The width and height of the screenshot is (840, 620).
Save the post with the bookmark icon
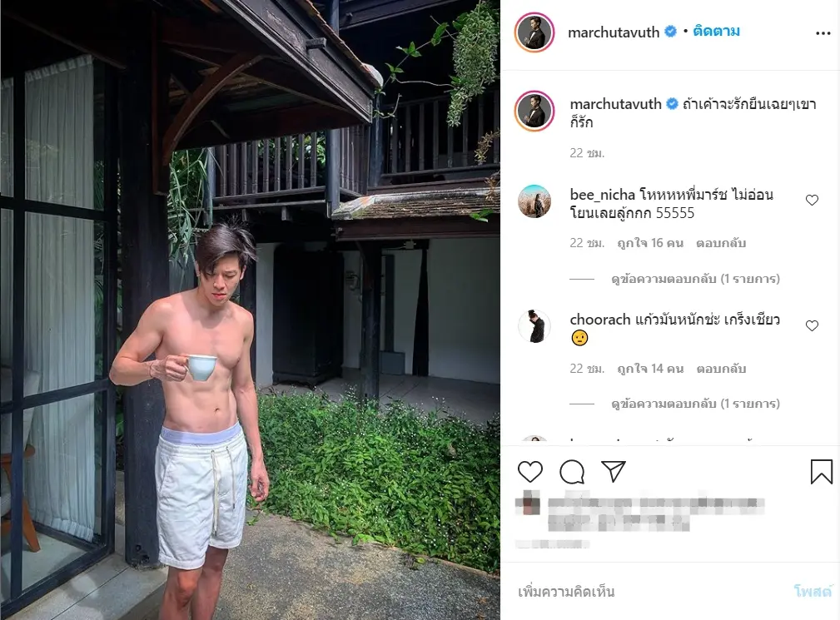pyautogui.click(x=821, y=472)
